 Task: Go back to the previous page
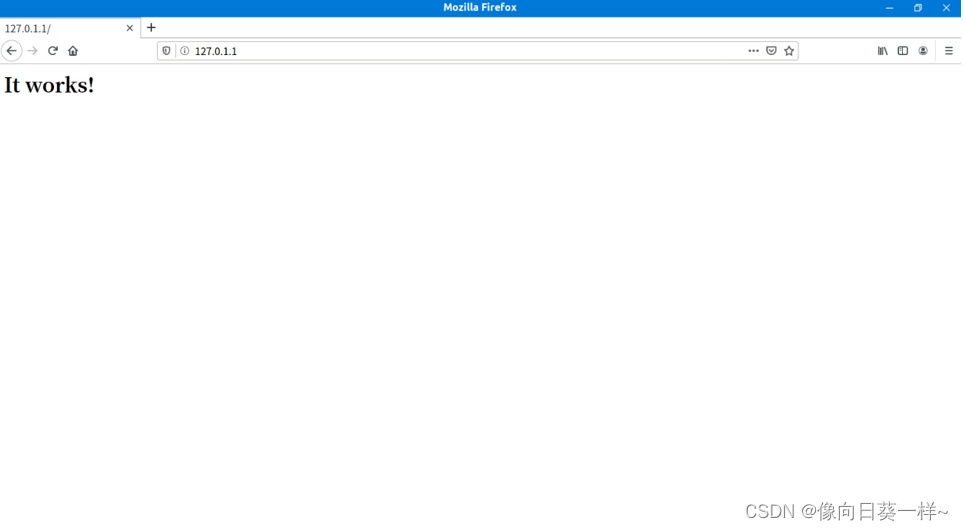[x=12, y=51]
